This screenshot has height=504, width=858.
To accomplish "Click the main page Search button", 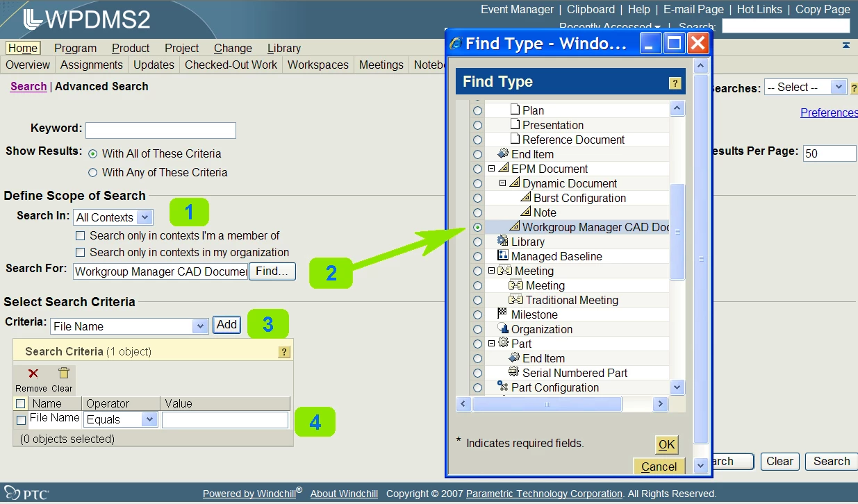I will [x=832, y=461].
